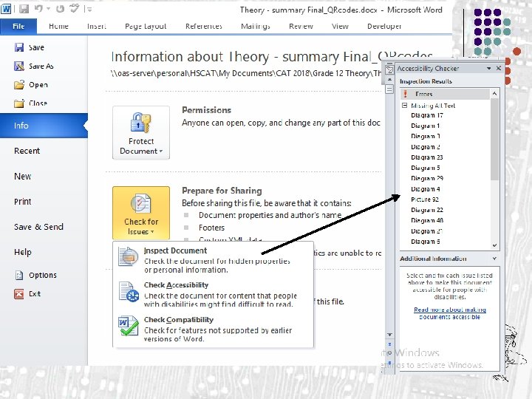532x399 pixels.
Task: Open Read more about making documents accessible link
Action: click(449, 313)
